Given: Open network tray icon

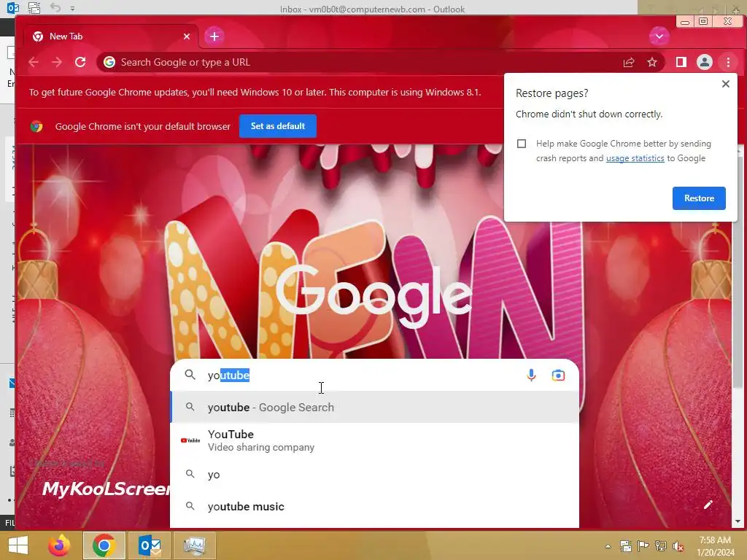Looking at the screenshot, I should [660, 546].
